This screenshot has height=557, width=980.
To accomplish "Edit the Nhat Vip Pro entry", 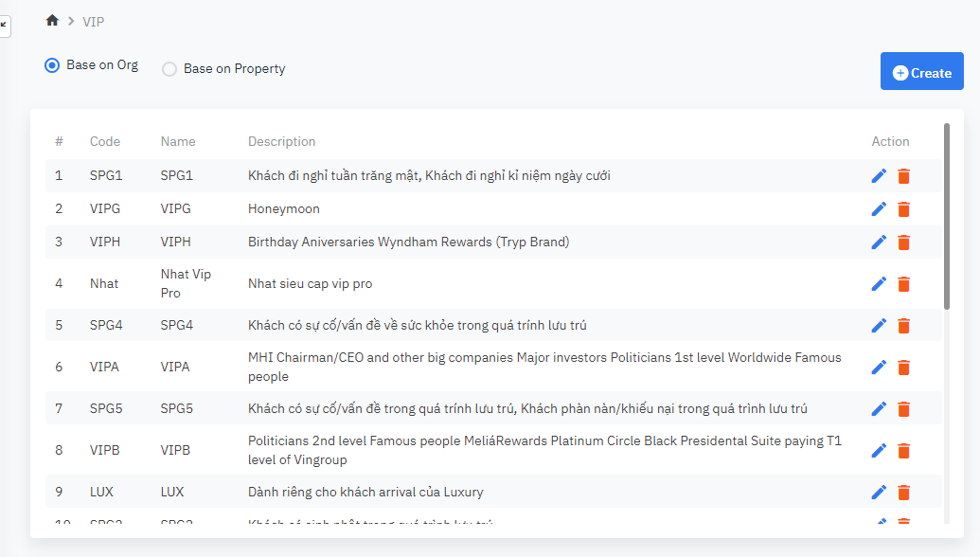I will pos(879,284).
